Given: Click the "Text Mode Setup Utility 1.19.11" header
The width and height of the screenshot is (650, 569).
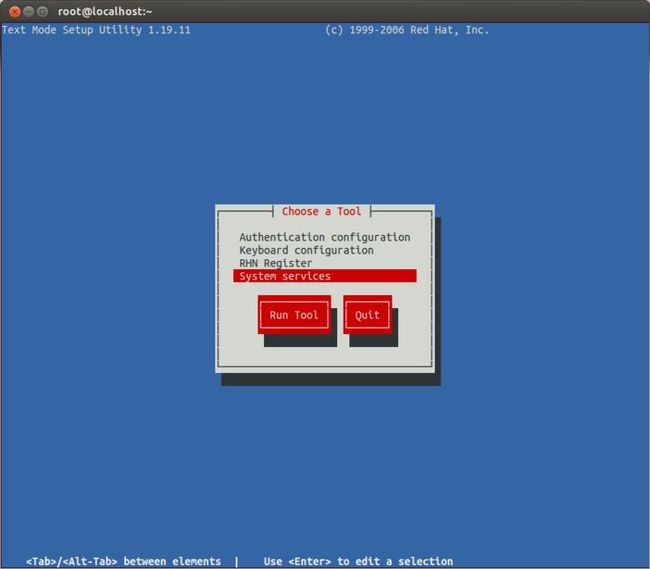Looking at the screenshot, I should coord(96,30).
